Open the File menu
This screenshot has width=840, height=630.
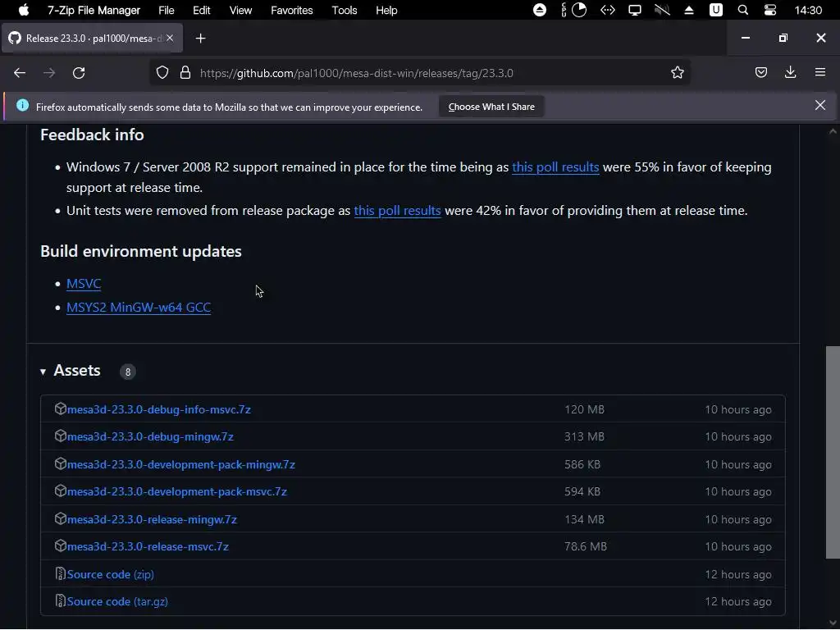tap(166, 10)
